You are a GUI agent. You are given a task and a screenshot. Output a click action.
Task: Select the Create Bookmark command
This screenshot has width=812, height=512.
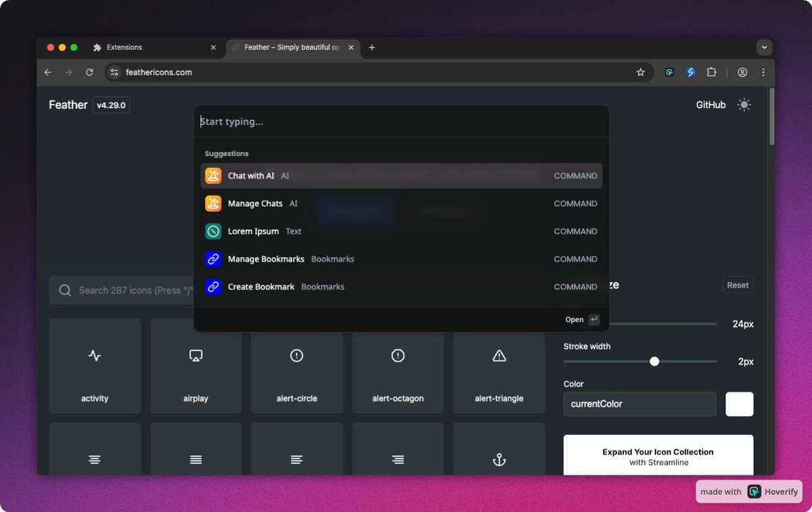coord(401,287)
